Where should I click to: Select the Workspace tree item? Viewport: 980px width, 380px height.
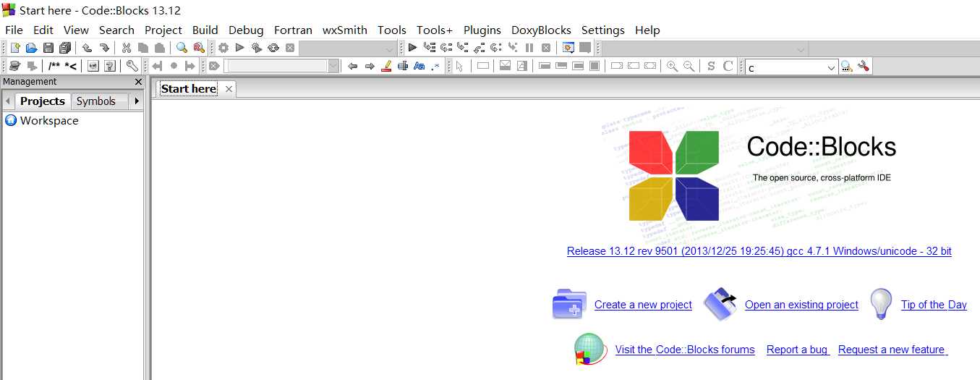click(49, 120)
